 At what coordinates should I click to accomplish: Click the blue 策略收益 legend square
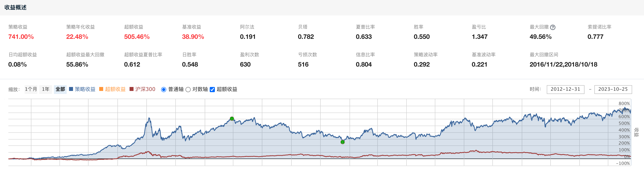pos(71,89)
